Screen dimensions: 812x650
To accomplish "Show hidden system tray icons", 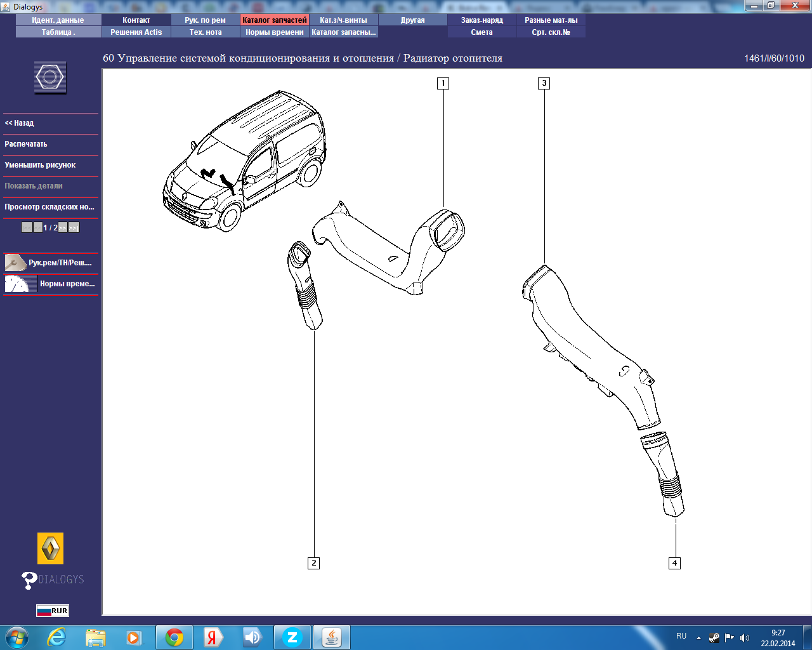I will coord(698,638).
